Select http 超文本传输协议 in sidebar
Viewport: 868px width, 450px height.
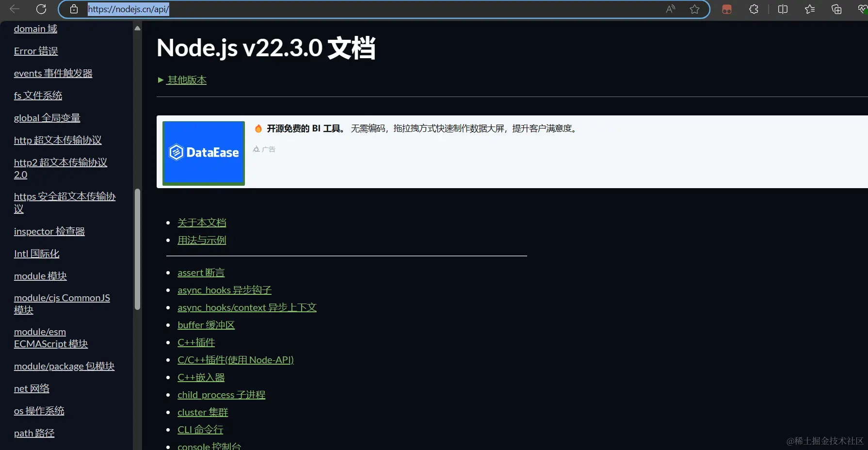pos(58,140)
